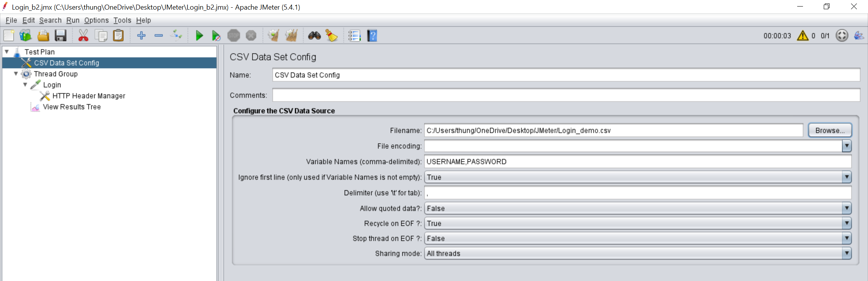Open the Sharing mode dropdown

pyautogui.click(x=638, y=253)
